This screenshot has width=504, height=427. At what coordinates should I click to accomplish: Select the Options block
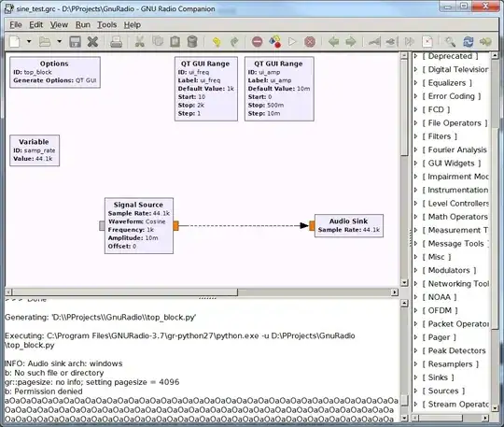[55, 72]
